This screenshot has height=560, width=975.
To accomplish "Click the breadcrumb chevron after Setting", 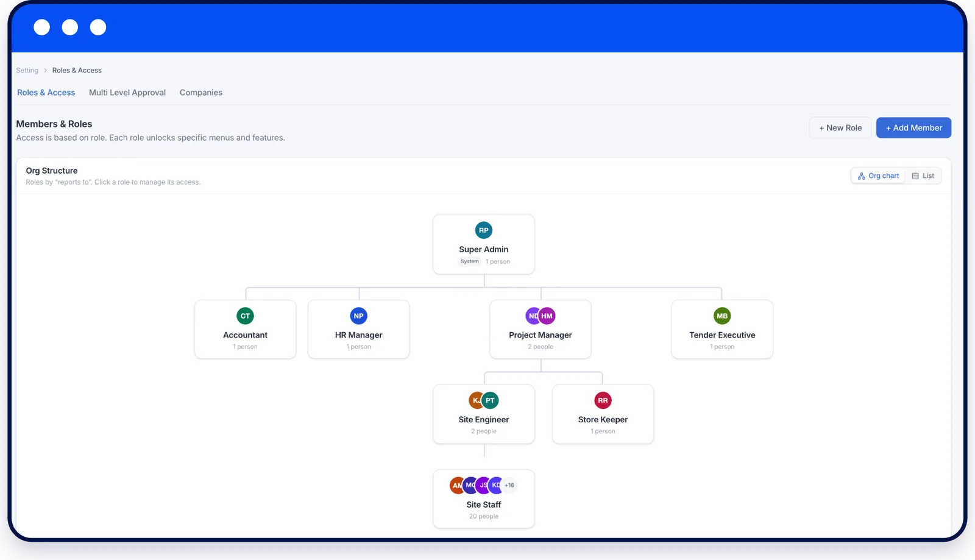I will [x=45, y=71].
